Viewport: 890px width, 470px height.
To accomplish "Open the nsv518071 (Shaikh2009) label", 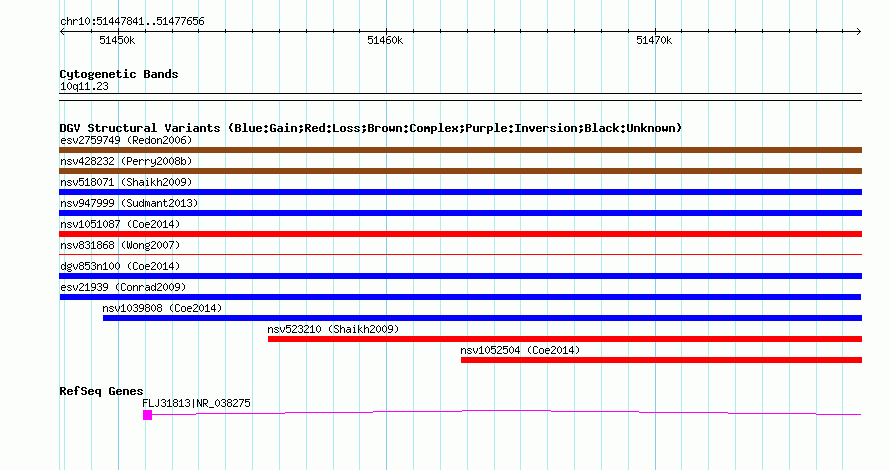I will [x=126, y=182].
